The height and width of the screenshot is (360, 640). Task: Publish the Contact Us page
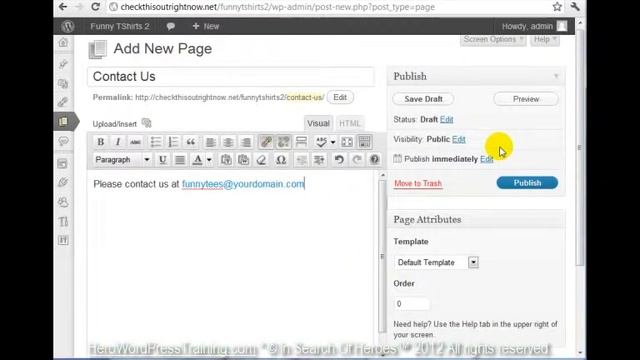[x=527, y=183]
